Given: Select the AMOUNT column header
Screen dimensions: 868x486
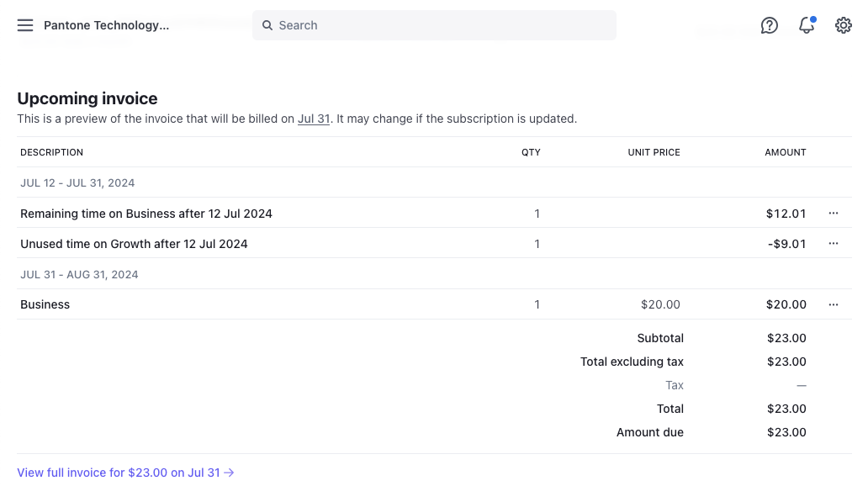Looking at the screenshot, I should 785,152.
